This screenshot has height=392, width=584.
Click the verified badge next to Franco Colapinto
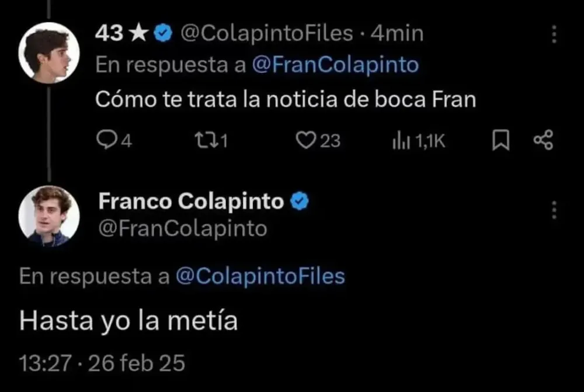point(298,201)
